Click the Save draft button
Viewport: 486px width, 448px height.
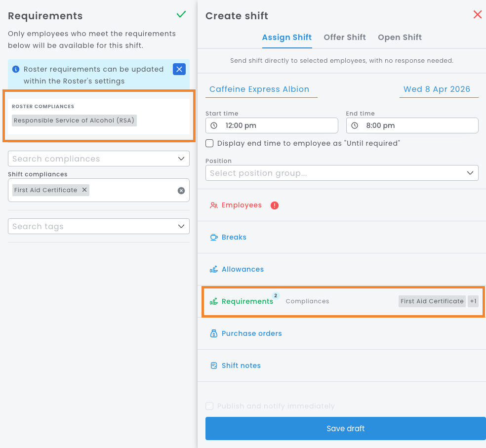(x=345, y=428)
